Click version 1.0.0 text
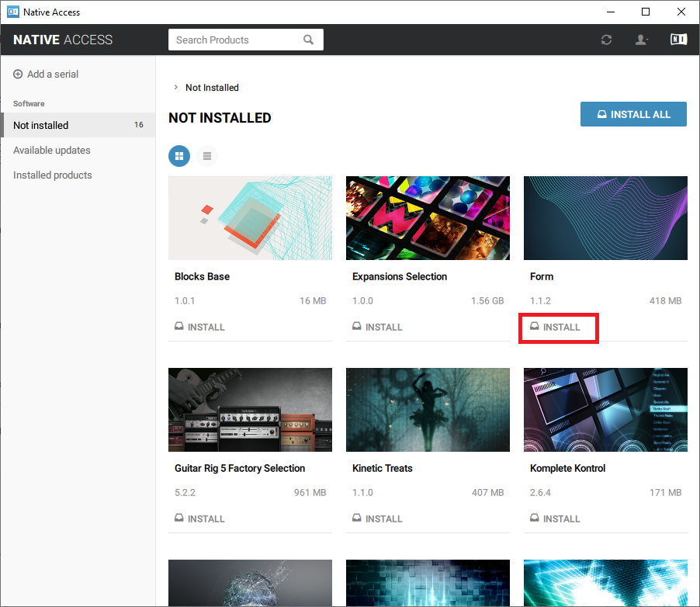The width and height of the screenshot is (700, 607). 362,301
